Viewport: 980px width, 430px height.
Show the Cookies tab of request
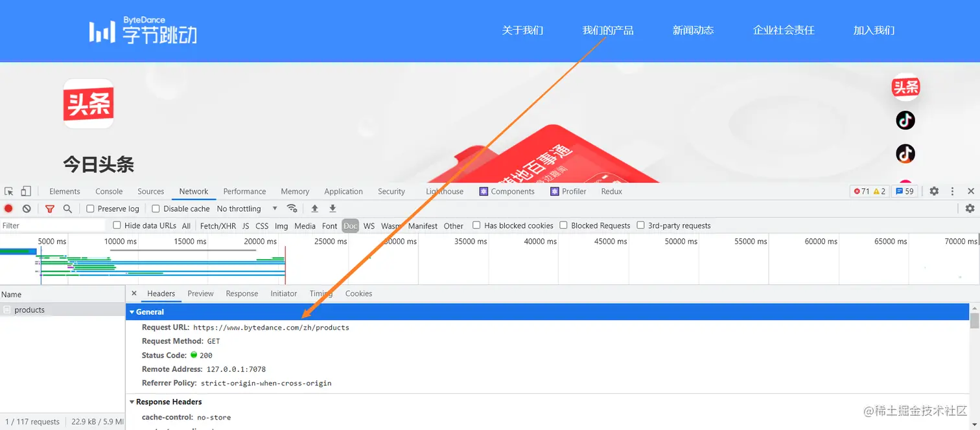click(358, 293)
